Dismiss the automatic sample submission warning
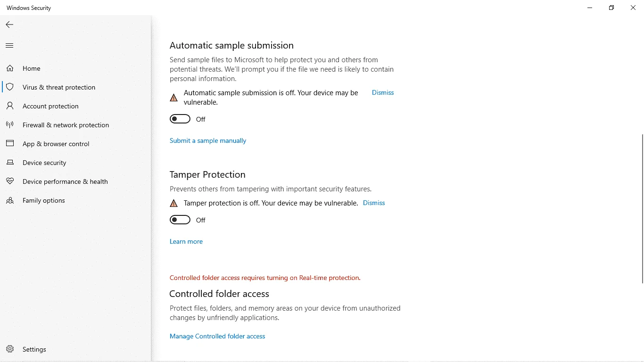The width and height of the screenshot is (644, 362). (x=383, y=93)
